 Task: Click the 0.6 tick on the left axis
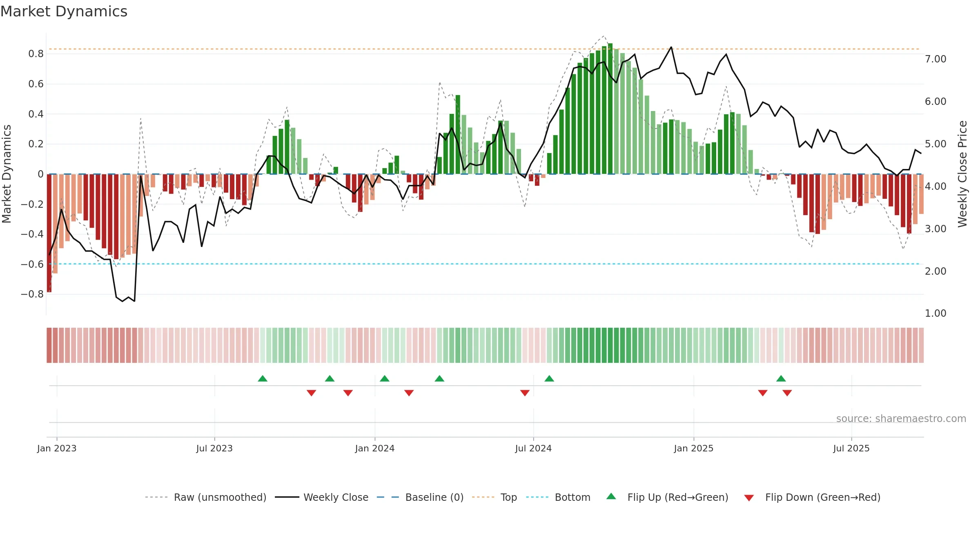36,84
